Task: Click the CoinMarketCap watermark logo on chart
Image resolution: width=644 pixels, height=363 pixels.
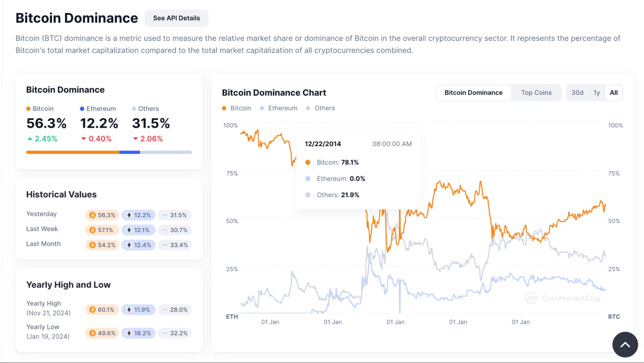Action: click(x=531, y=298)
